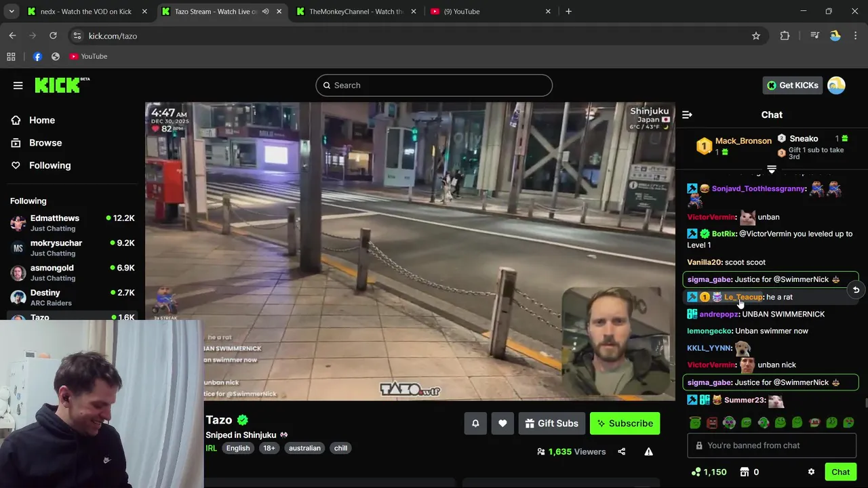Bookmark this page with the star icon
Screen dimensions: 868x488
click(x=756, y=36)
